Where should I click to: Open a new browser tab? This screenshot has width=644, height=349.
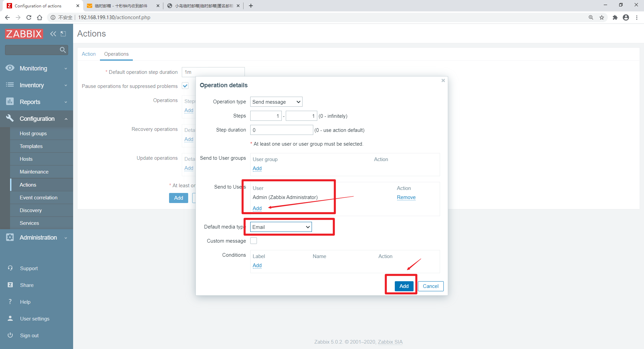[x=251, y=6]
